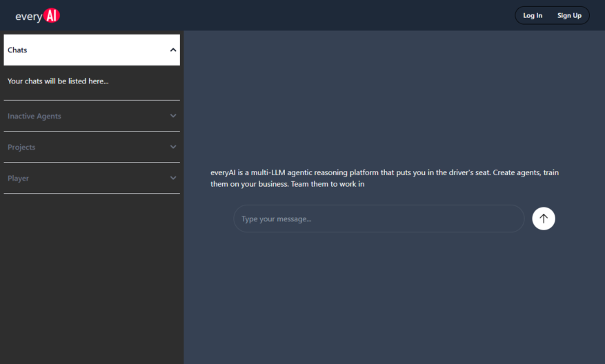
Task: Expand the Inactive Agents chevron
Action: click(173, 116)
